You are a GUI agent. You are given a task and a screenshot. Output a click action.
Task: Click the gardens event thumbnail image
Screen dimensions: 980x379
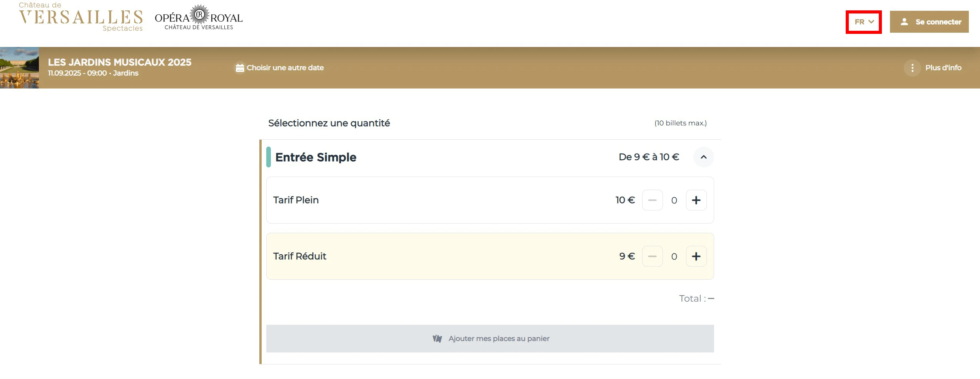[x=19, y=68]
